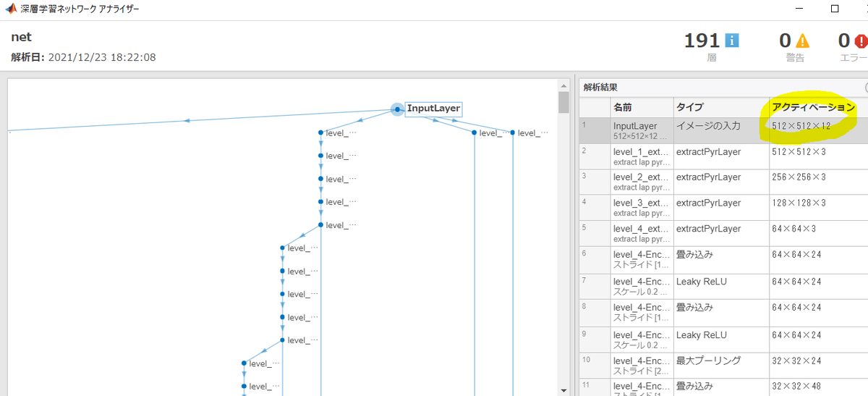Click the red error icon

(x=861, y=41)
